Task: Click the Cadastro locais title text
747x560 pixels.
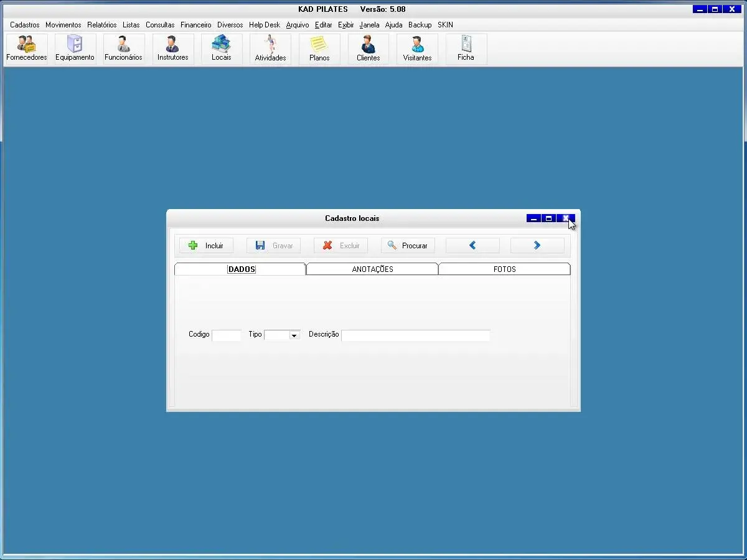Action: [352, 218]
